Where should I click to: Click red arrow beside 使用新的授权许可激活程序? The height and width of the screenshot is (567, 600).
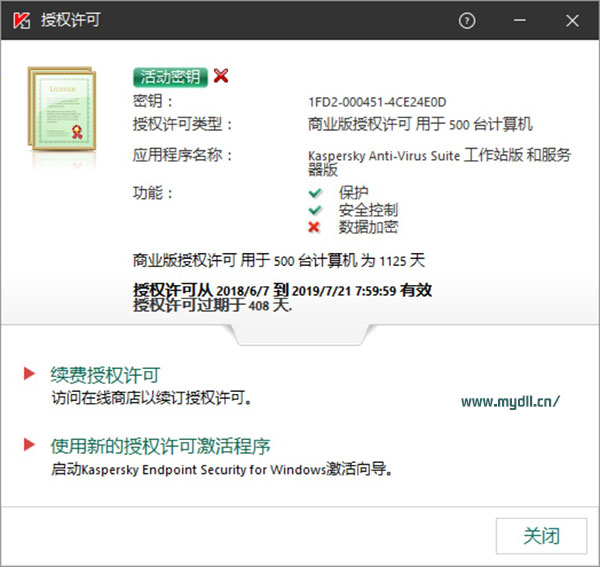[x=29, y=445]
